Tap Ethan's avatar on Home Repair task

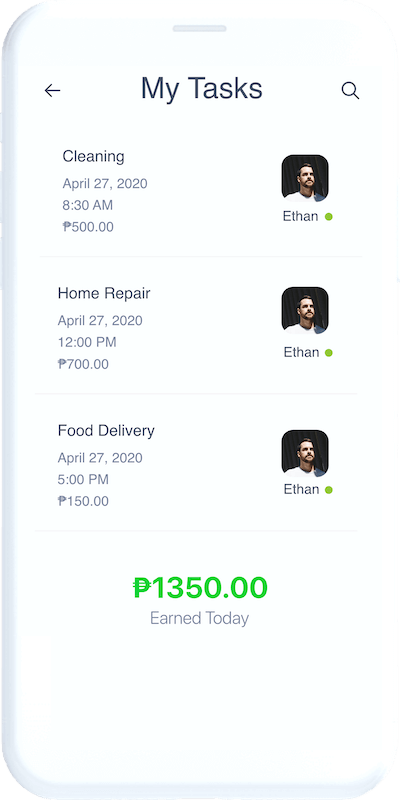pyautogui.click(x=305, y=310)
